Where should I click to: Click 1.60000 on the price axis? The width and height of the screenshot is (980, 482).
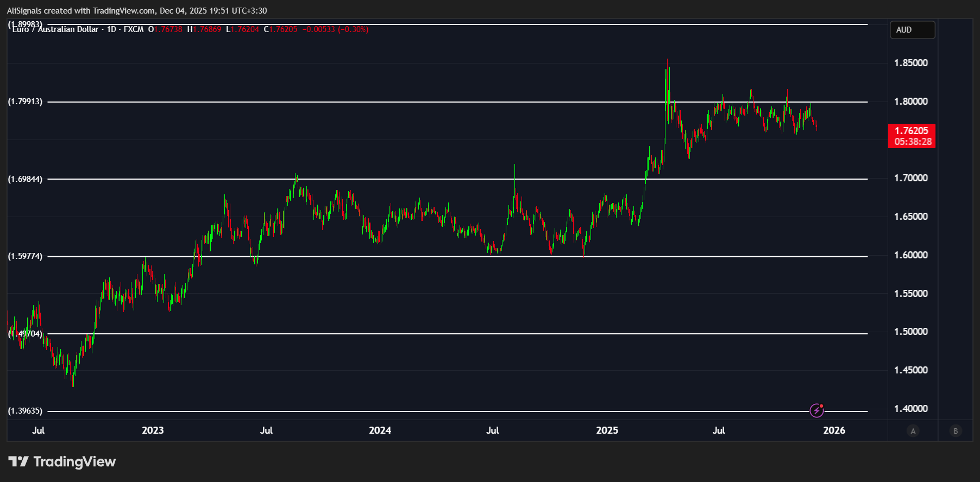911,255
